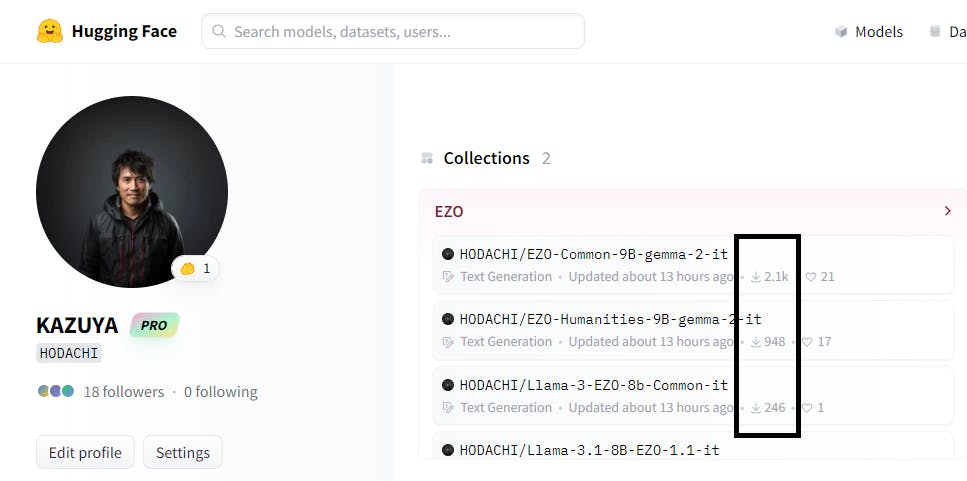The height and width of the screenshot is (481, 967).
Task: Open the 18 followers list
Action: point(123,392)
